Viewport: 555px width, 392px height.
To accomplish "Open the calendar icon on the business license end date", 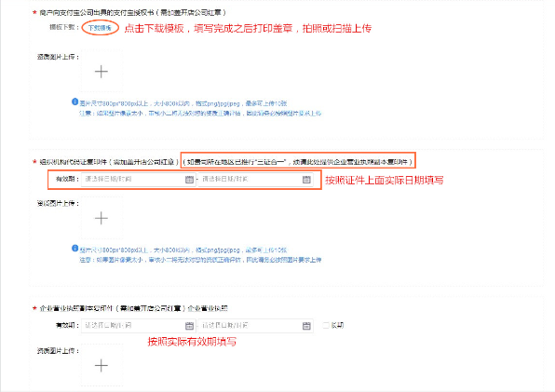I will click(306, 326).
